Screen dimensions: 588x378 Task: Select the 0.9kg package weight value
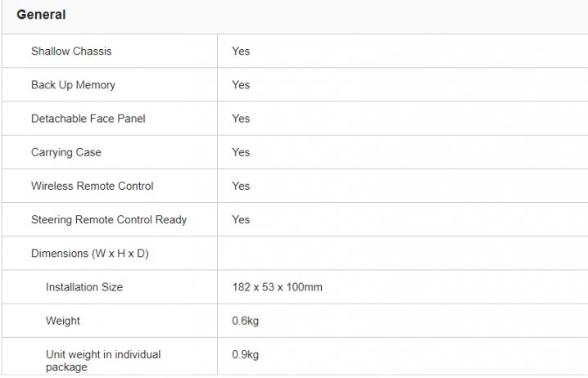(246, 354)
